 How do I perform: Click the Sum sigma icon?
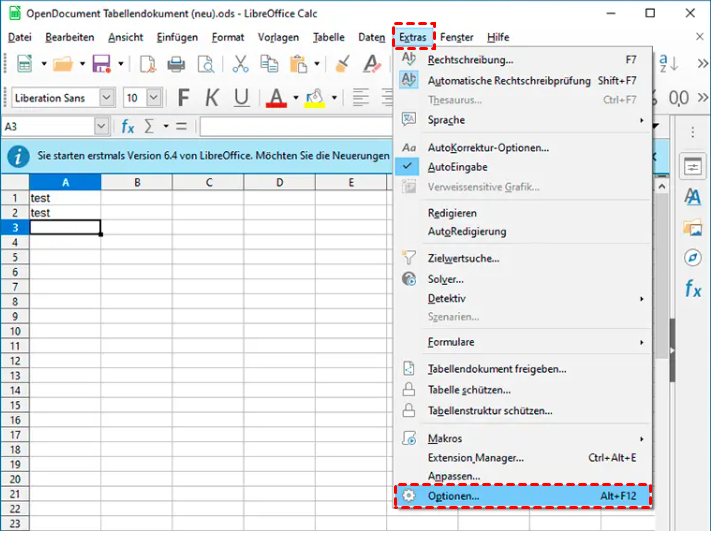(149, 127)
